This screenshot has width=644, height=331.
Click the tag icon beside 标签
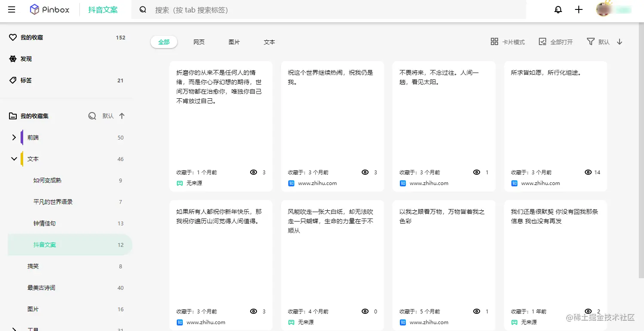[13, 80]
